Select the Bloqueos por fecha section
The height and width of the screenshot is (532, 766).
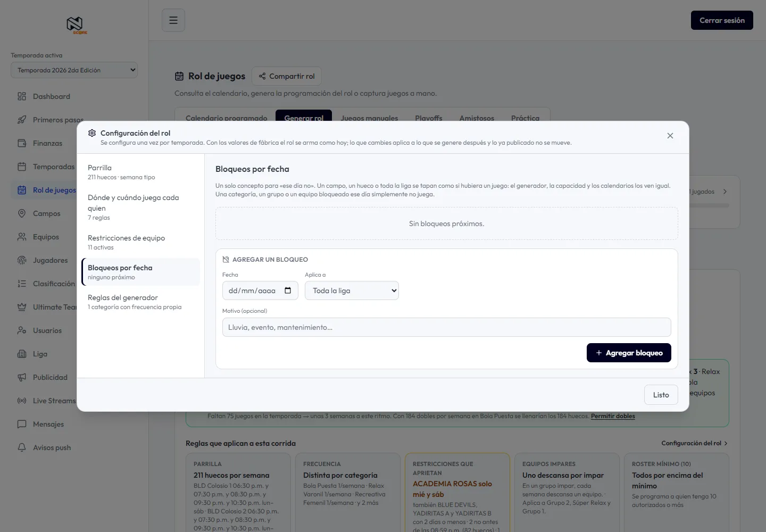[x=140, y=272]
